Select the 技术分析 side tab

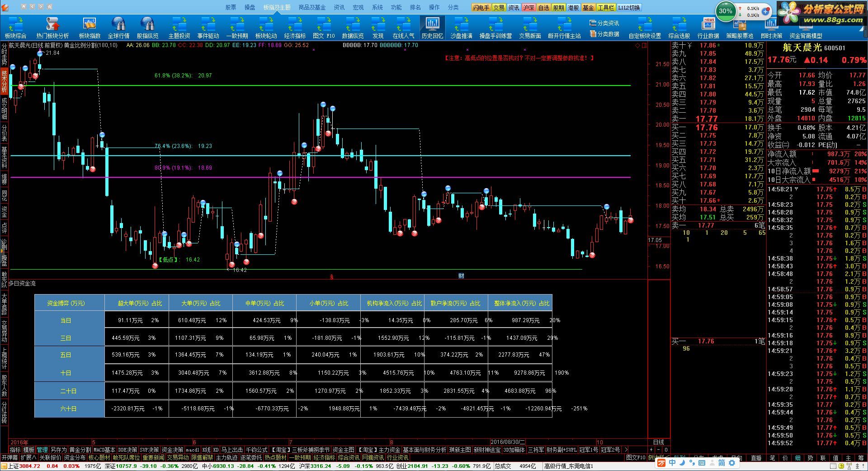(4, 81)
